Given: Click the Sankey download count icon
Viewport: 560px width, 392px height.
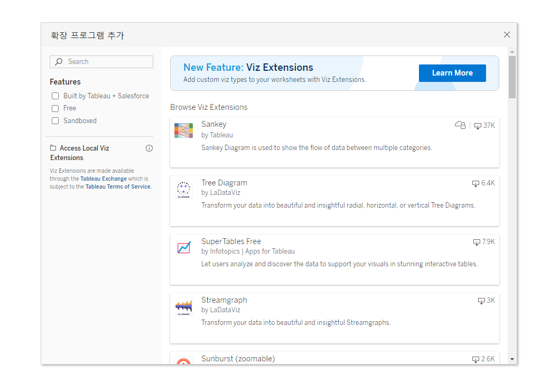Looking at the screenshot, I should [x=478, y=126].
